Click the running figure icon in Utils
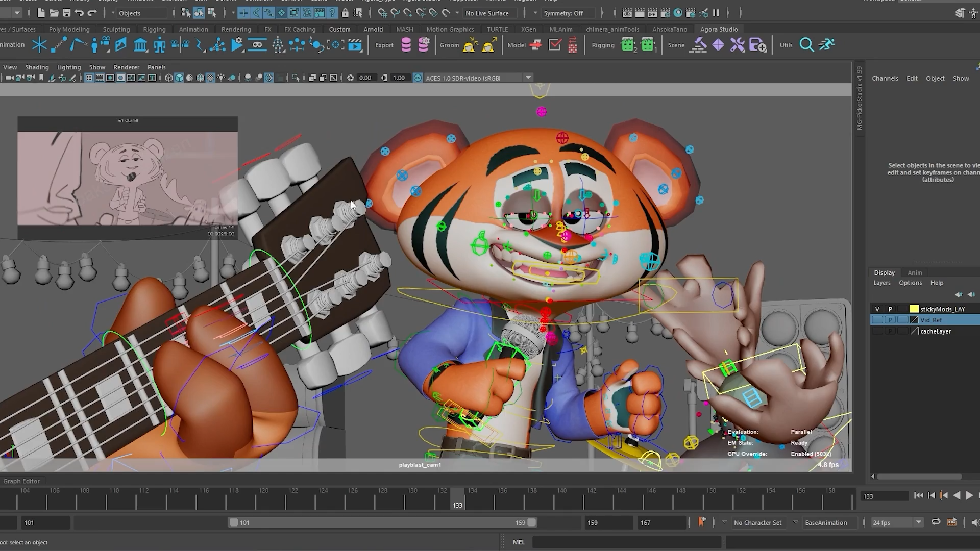This screenshot has height=551, width=980. [826, 45]
